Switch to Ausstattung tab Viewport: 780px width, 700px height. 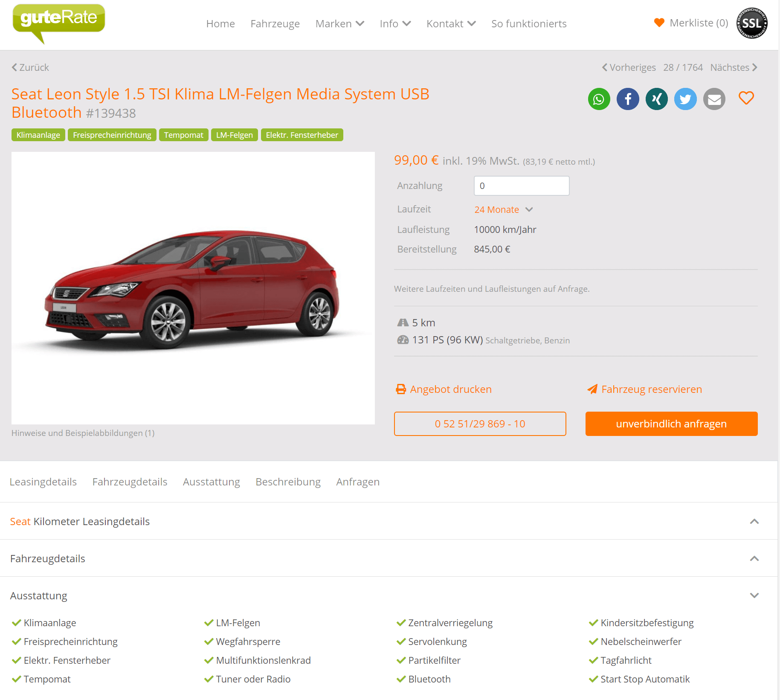point(212,482)
